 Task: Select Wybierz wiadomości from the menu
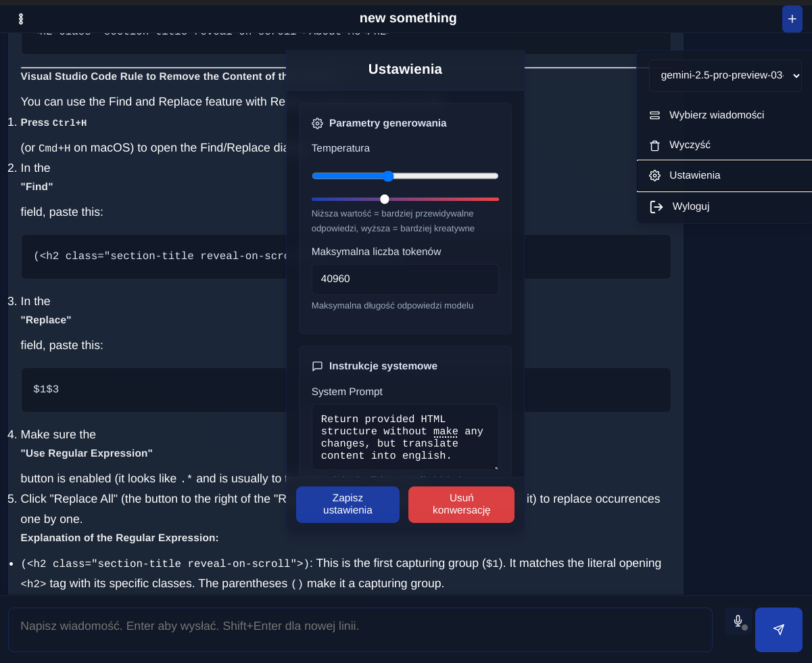point(716,115)
